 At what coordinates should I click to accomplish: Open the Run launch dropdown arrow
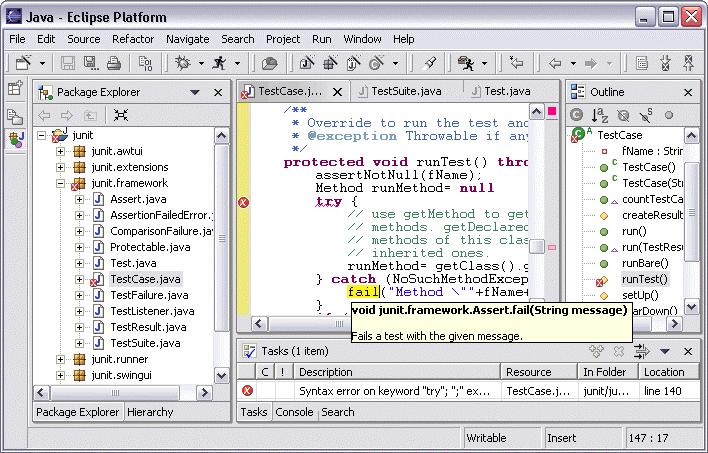click(x=237, y=63)
